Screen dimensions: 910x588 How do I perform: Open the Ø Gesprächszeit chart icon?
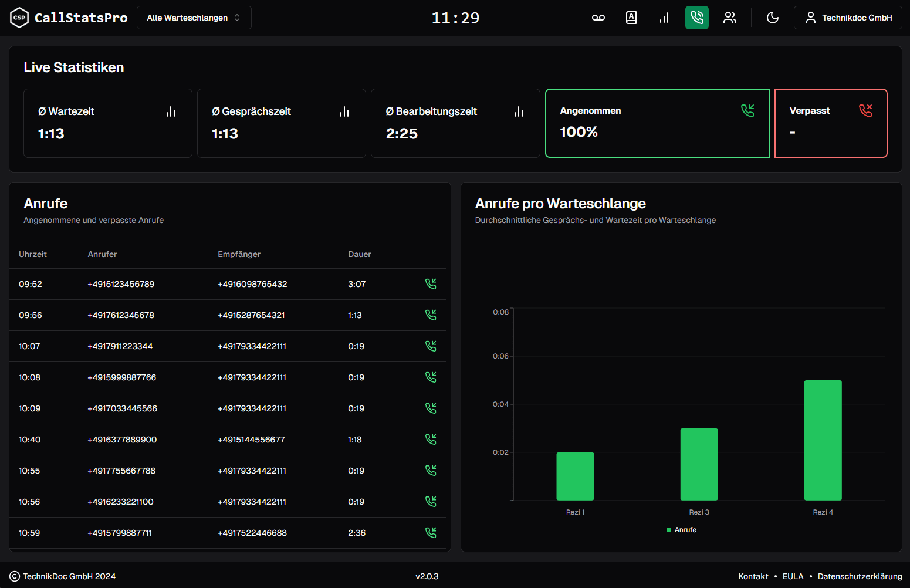[344, 111]
